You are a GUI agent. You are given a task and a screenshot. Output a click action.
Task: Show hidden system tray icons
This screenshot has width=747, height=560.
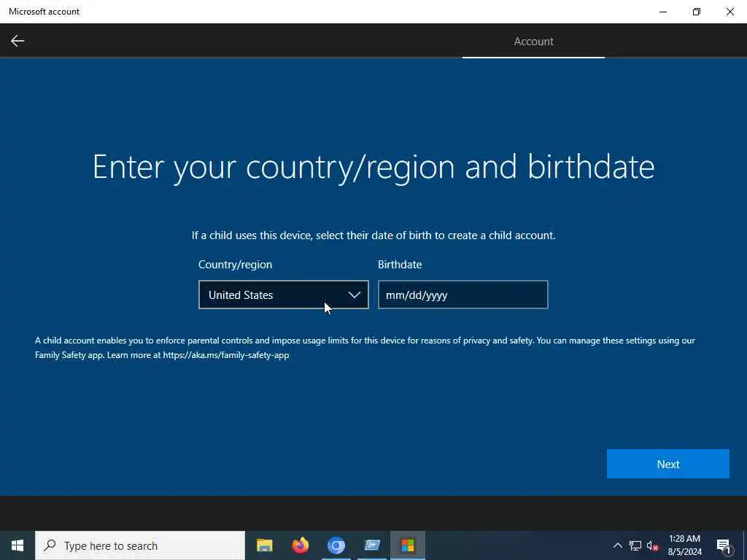(x=617, y=545)
